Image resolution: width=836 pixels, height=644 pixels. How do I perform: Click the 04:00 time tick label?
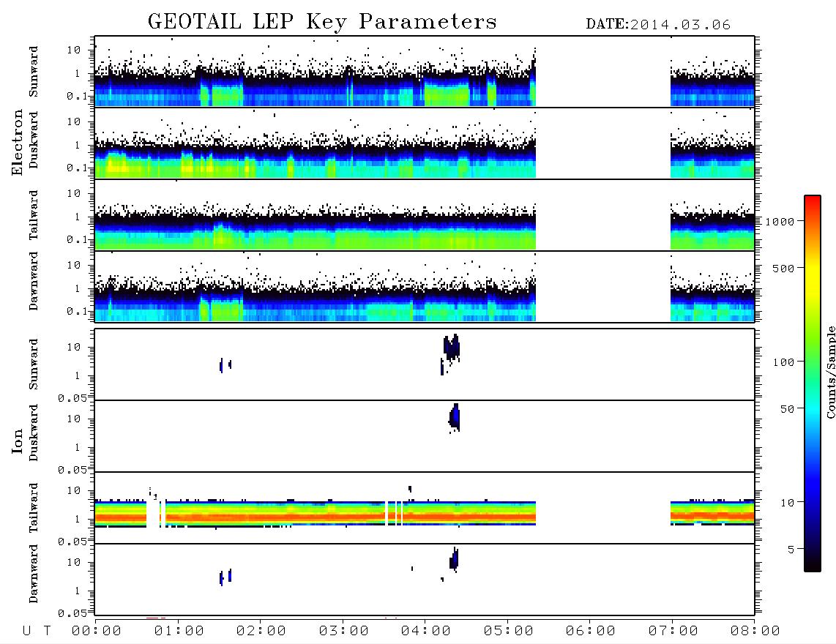426,631
